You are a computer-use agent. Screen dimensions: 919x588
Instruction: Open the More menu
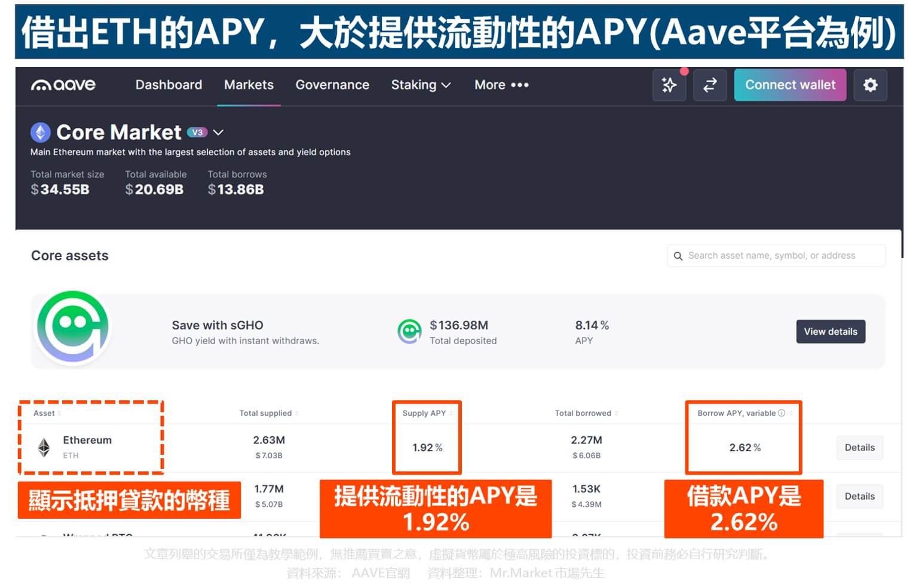pyautogui.click(x=501, y=85)
